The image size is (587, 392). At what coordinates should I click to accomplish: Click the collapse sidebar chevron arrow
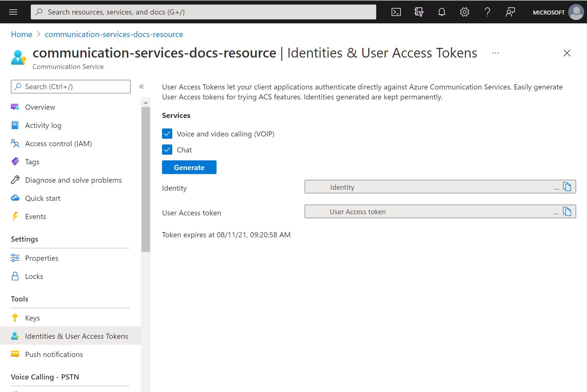(141, 87)
